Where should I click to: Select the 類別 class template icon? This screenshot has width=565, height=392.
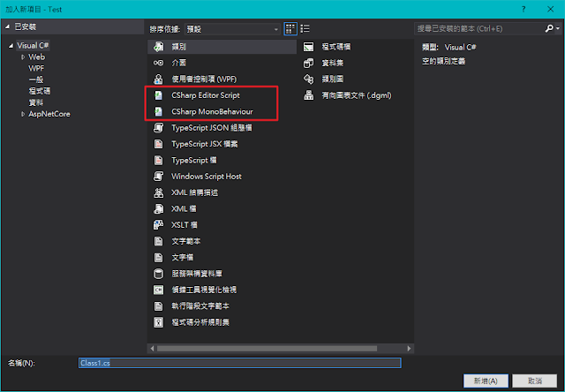coord(159,47)
